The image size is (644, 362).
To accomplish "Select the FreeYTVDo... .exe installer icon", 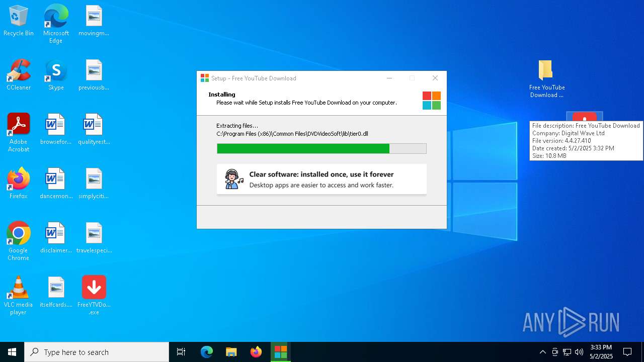I will [94, 296].
